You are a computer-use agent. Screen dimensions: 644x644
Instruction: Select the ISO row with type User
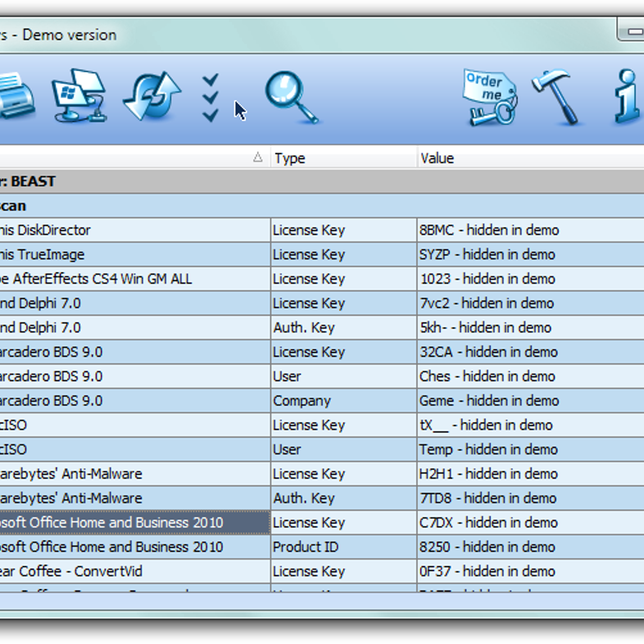(x=322, y=449)
